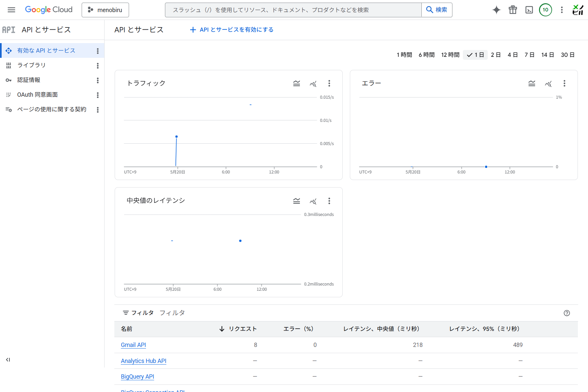Focus the resource search input field
This screenshot has height=392, width=588.
click(293, 10)
